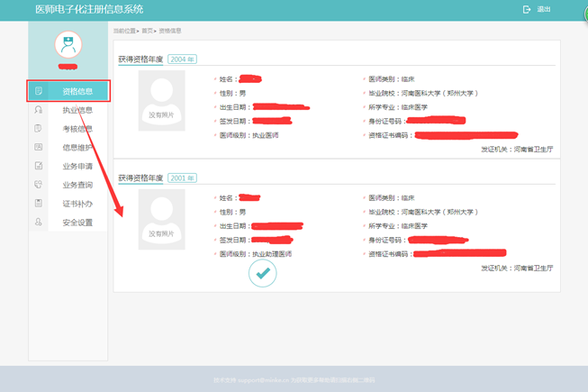
Task: Click the 执业信息 headset icon
Action: coord(39,110)
